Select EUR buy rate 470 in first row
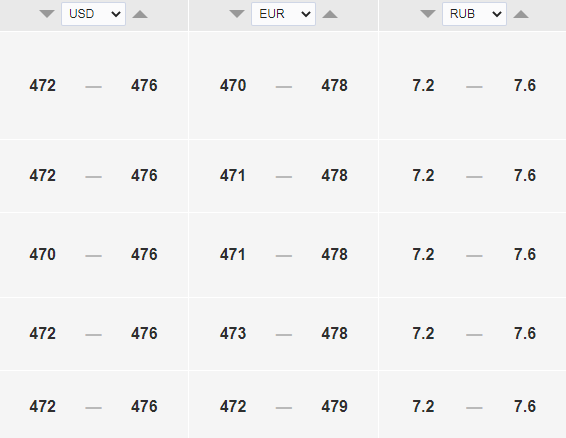Screen dimensions: 566x438 233,86
